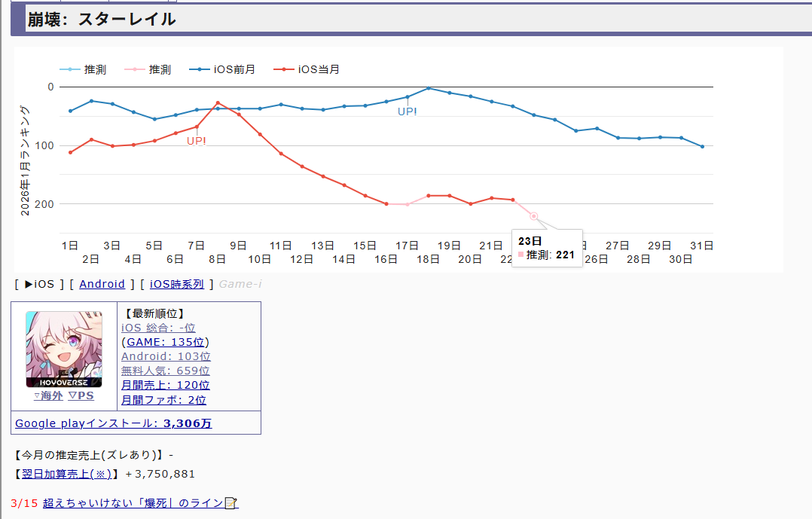Click the Game-i watermark text
The image size is (812, 519).
pyautogui.click(x=240, y=284)
